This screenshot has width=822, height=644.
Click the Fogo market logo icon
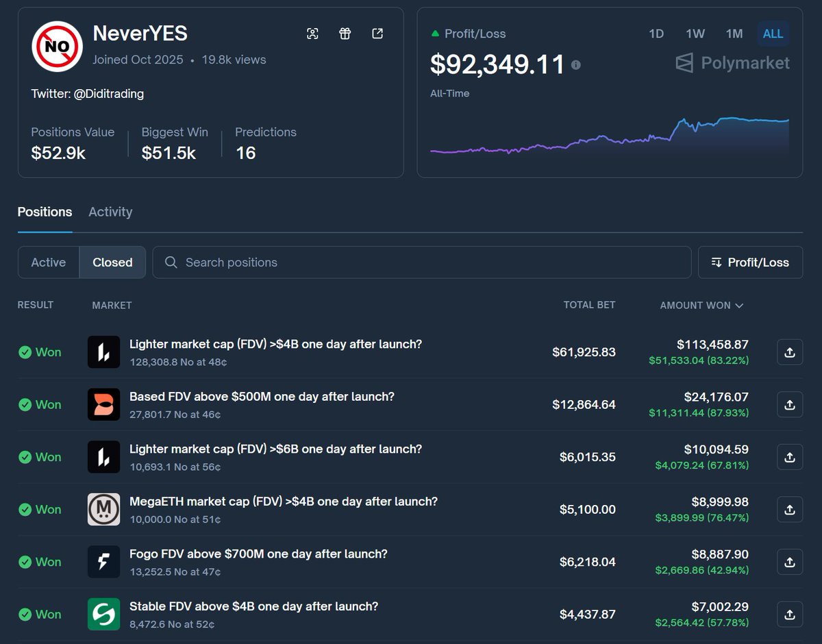coord(103,562)
